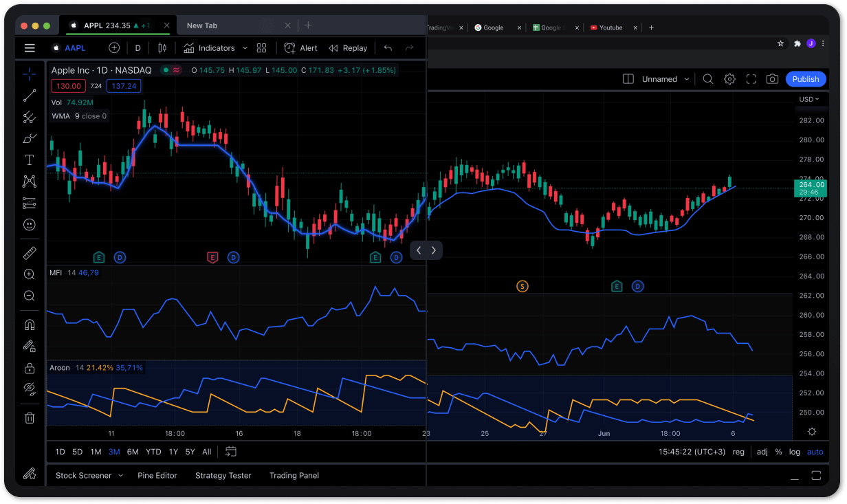The height and width of the screenshot is (504, 847).
Task: Select the trend line drawing tool
Action: 29,95
